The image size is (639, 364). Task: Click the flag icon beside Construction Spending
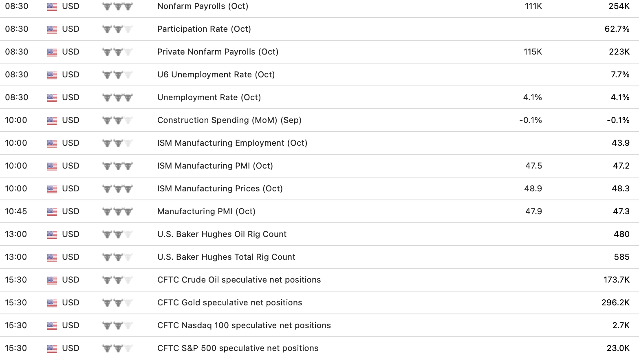click(52, 121)
